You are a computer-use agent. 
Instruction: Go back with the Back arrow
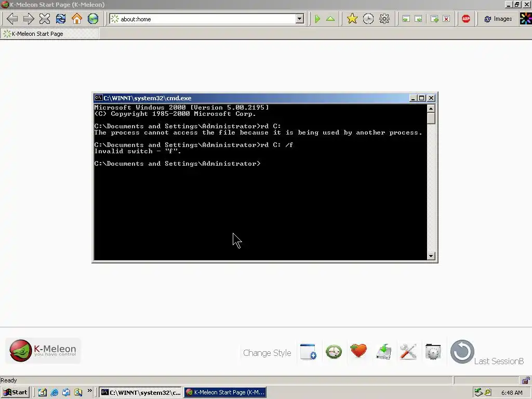point(12,19)
